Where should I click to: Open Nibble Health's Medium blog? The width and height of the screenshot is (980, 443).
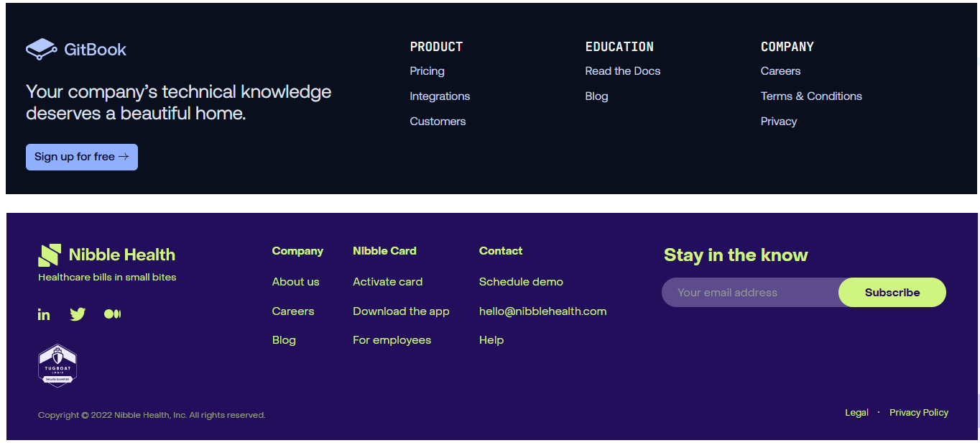(112, 314)
